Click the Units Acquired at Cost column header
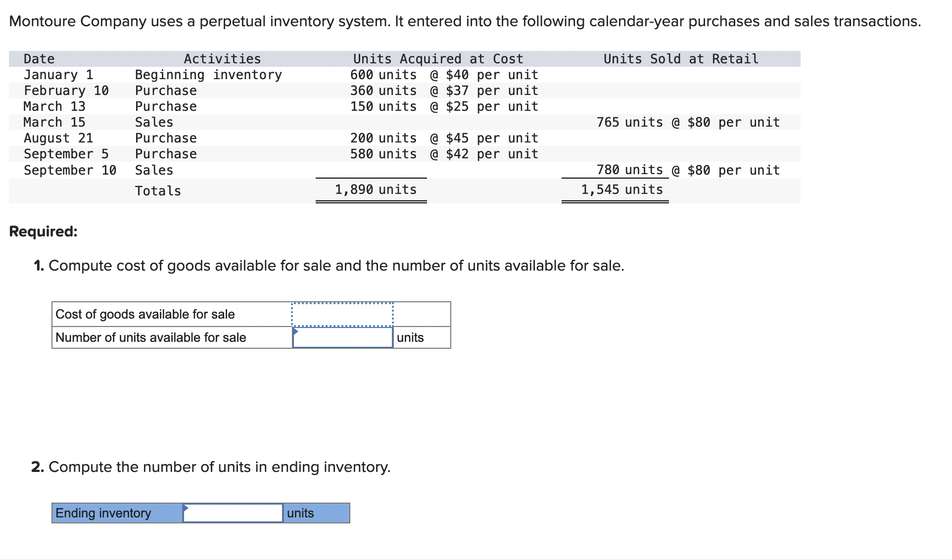 (438, 59)
